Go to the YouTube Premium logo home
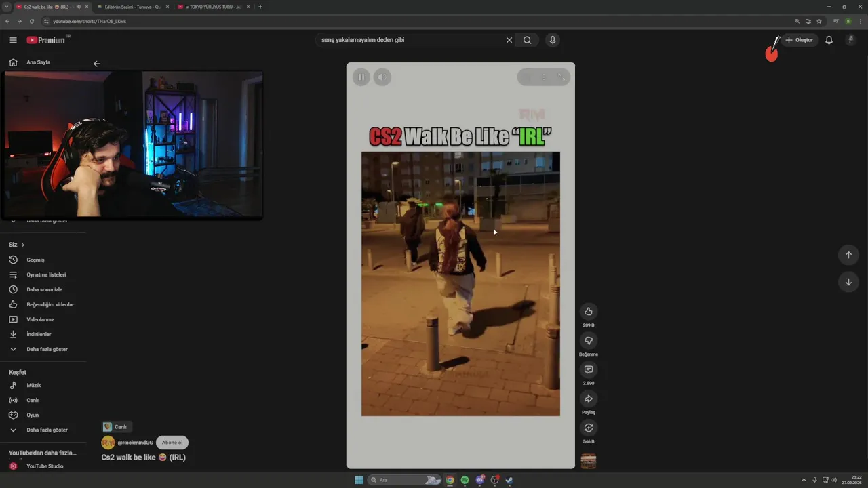This screenshot has height=488, width=868. click(47, 40)
